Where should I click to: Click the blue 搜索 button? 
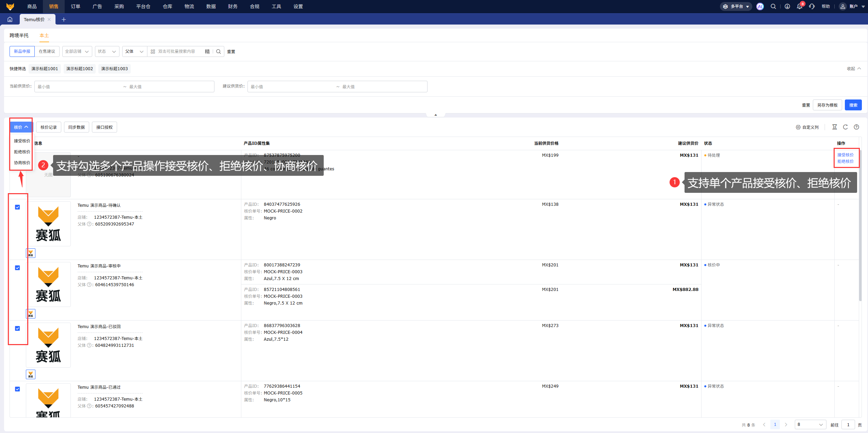[853, 105]
